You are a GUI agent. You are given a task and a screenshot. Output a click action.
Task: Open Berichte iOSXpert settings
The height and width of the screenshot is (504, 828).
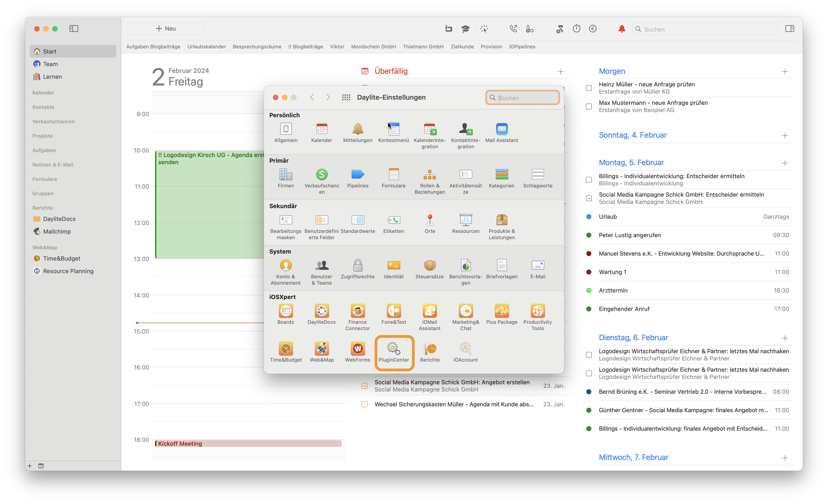click(430, 352)
